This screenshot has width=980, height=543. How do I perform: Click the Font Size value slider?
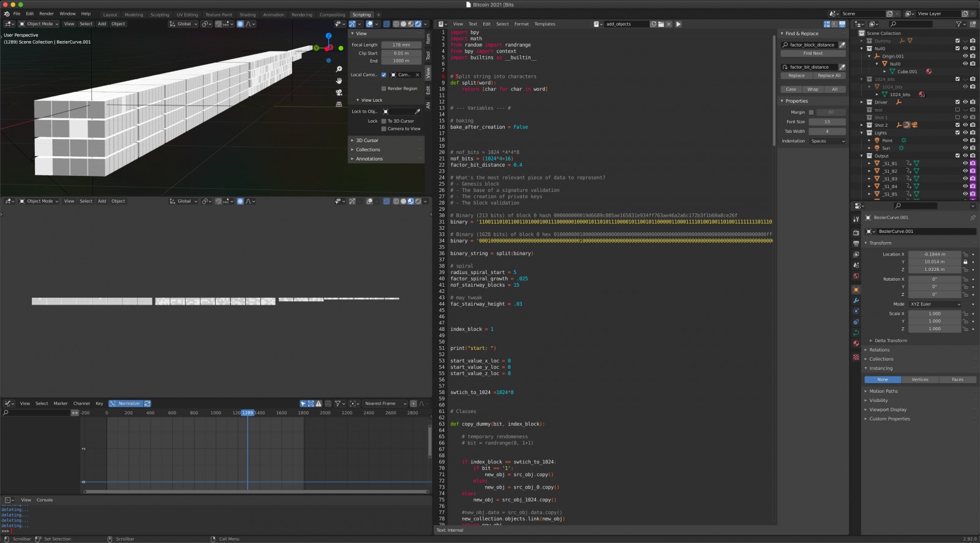(x=827, y=122)
